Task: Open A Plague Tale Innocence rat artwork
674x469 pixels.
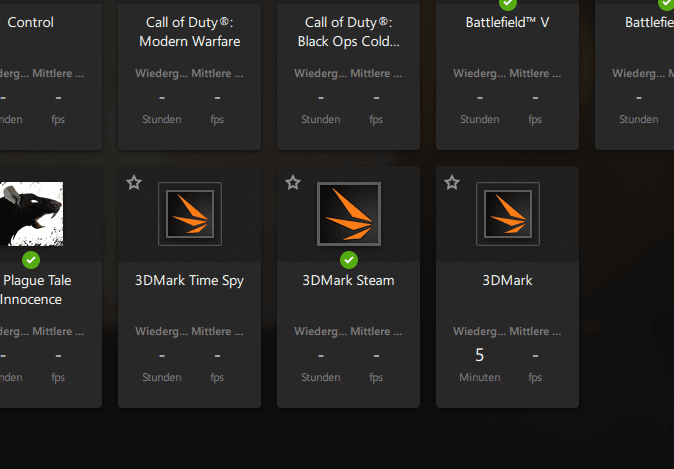Action: 31,214
